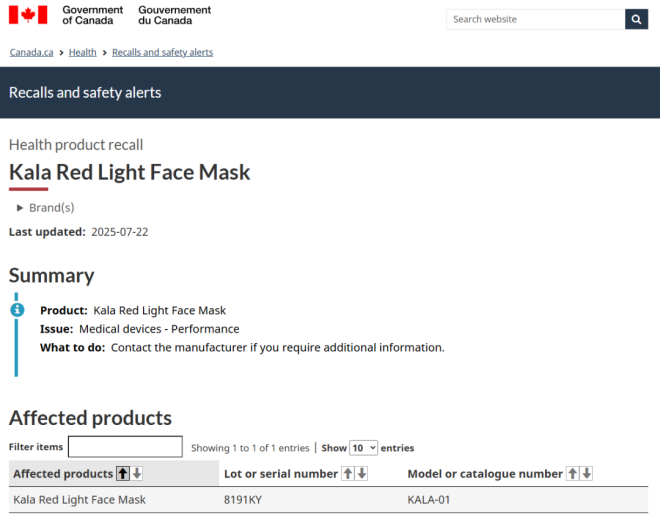The height and width of the screenshot is (521, 660).
Task: Sort Affected products ascending with up arrow
Action: (x=123, y=474)
